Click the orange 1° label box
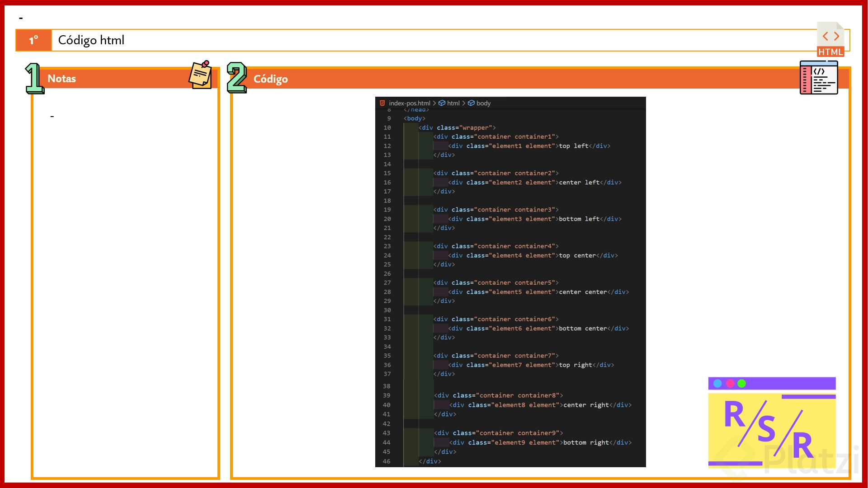Screen dimensions: 868x488 click(x=33, y=40)
